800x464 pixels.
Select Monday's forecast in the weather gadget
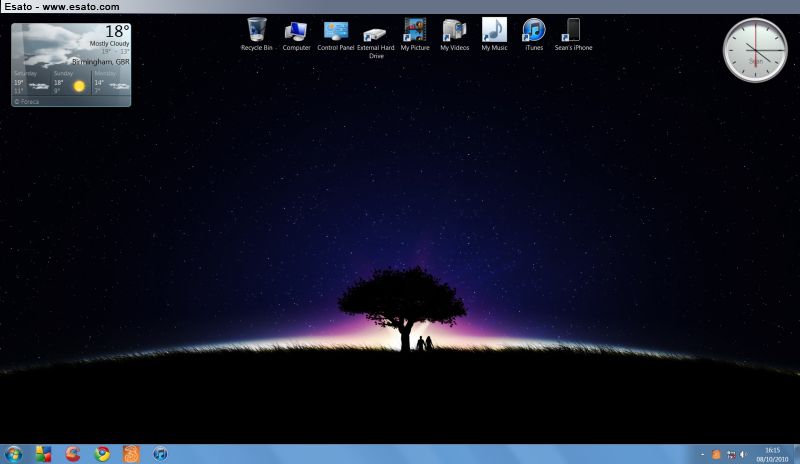(x=111, y=82)
